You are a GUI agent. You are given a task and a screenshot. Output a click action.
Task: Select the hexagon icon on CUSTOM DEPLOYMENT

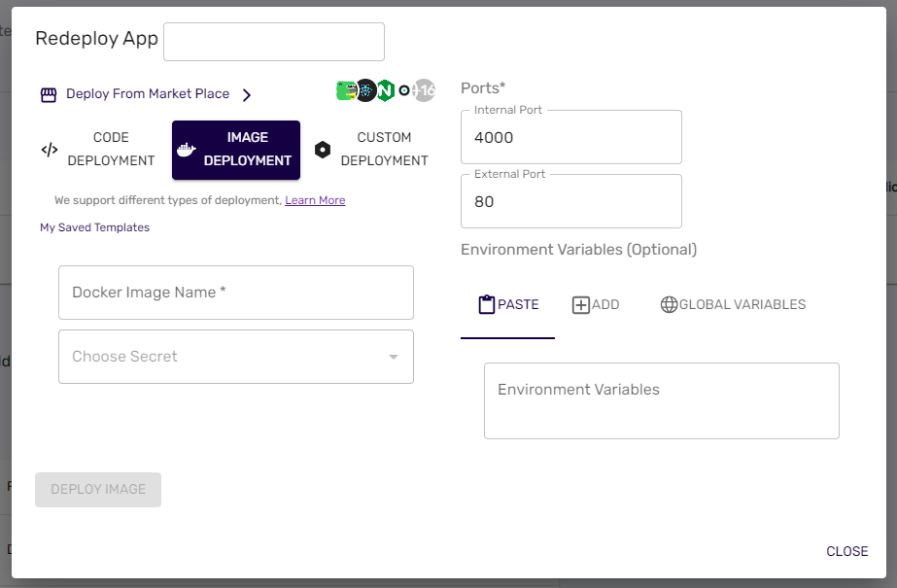point(323,150)
